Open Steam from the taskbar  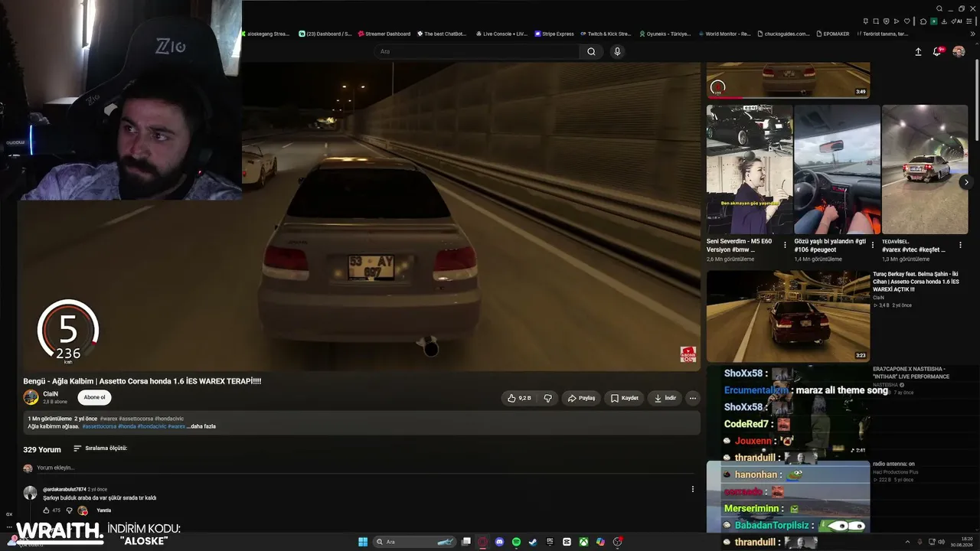pyautogui.click(x=533, y=542)
